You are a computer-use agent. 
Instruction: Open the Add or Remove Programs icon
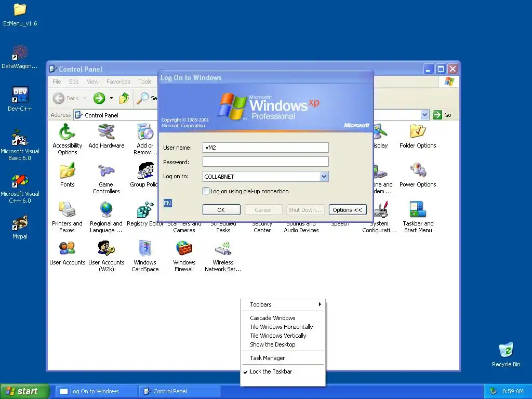coord(145,139)
